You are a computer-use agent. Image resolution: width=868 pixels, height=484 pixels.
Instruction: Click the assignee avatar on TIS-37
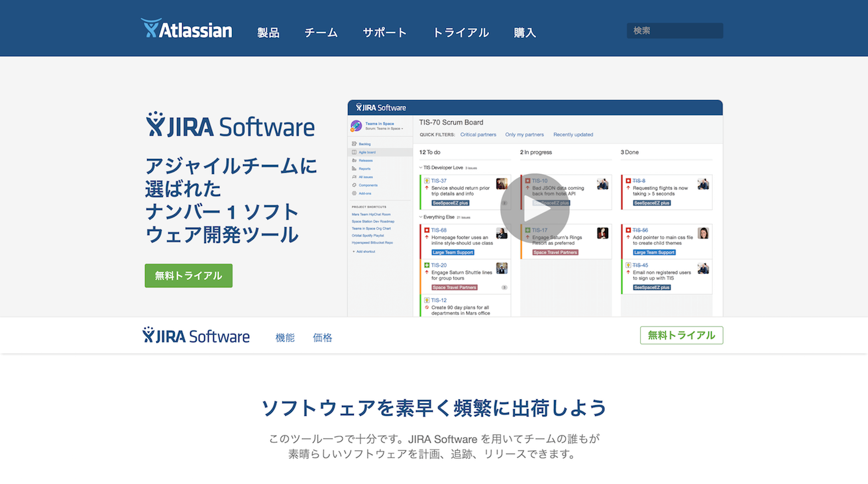pyautogui.click(x=502, y=183)
